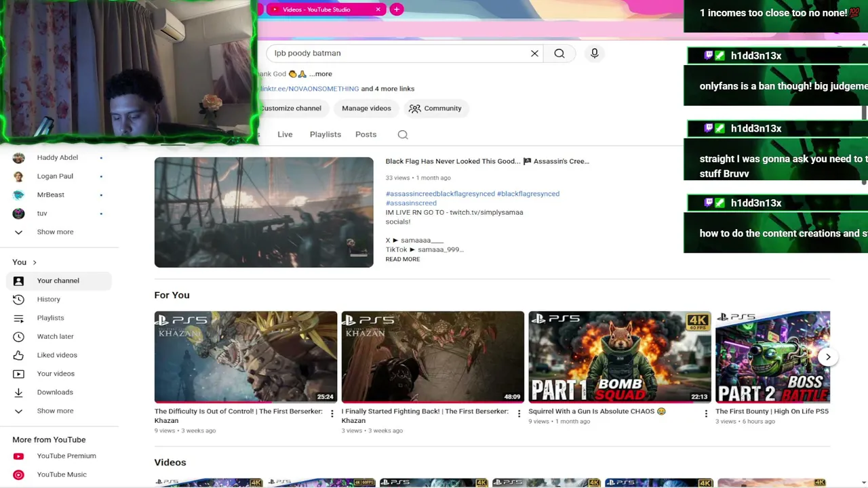The image size is (868, 488).
Task: Open the You section chevron
Action: [x=35, y=262]
